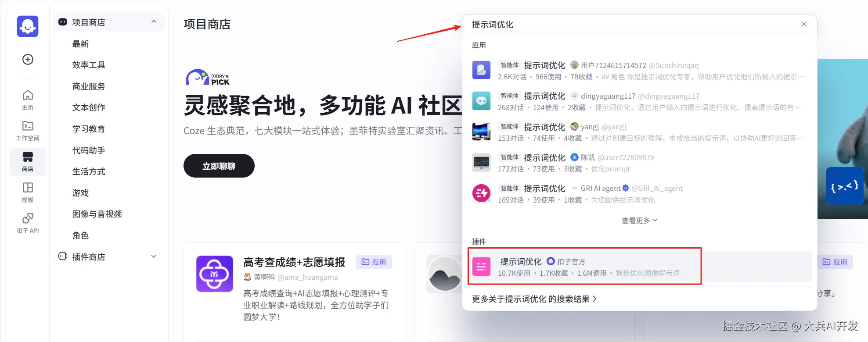Open the 模板 templates icon

[x=28, y=192]
